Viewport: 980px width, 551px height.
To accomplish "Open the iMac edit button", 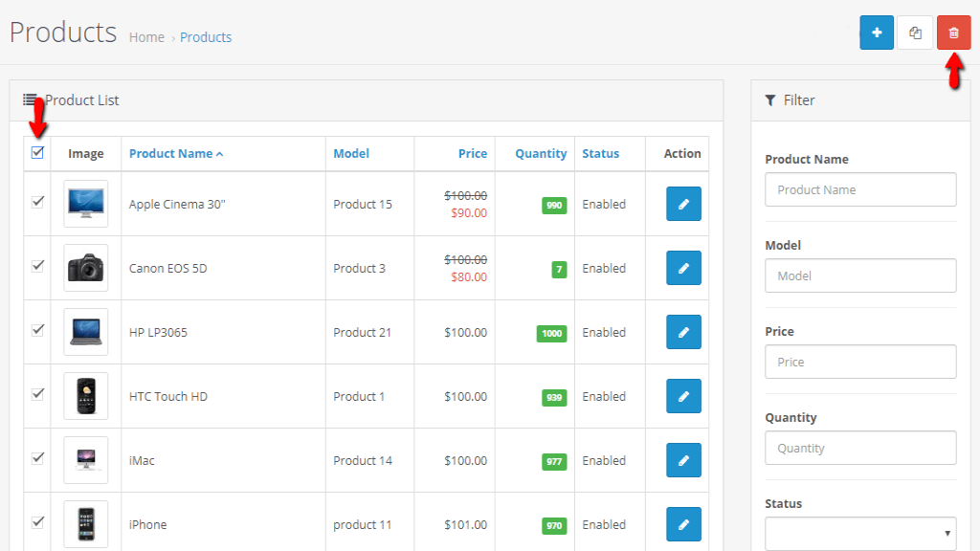I will coord(683,460).
